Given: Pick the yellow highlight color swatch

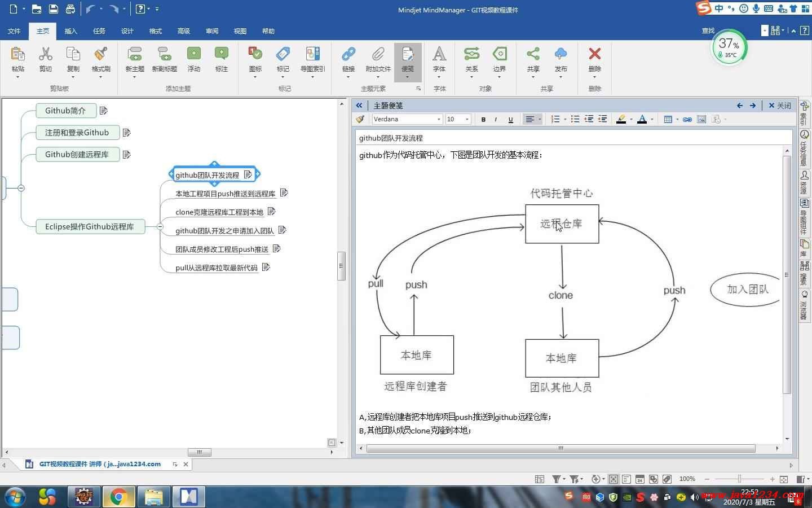Looking at the screenshot, I should [621, 119].
